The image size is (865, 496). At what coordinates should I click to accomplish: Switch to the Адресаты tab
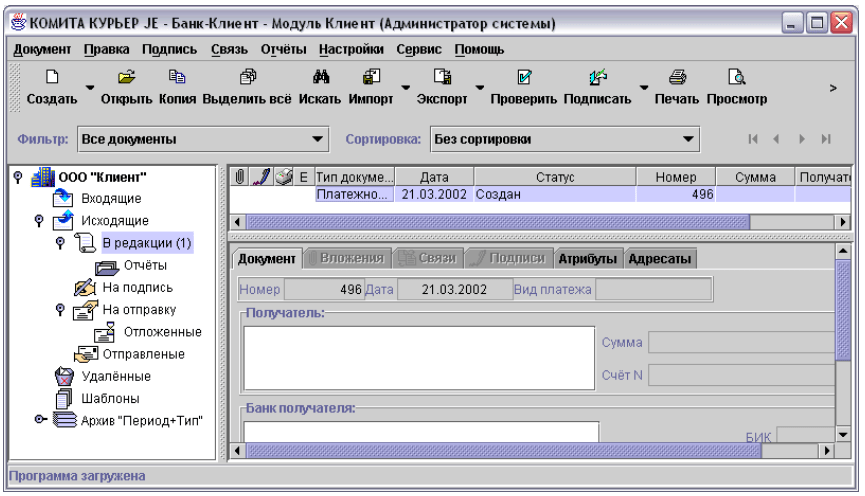[x=659, y=259]
